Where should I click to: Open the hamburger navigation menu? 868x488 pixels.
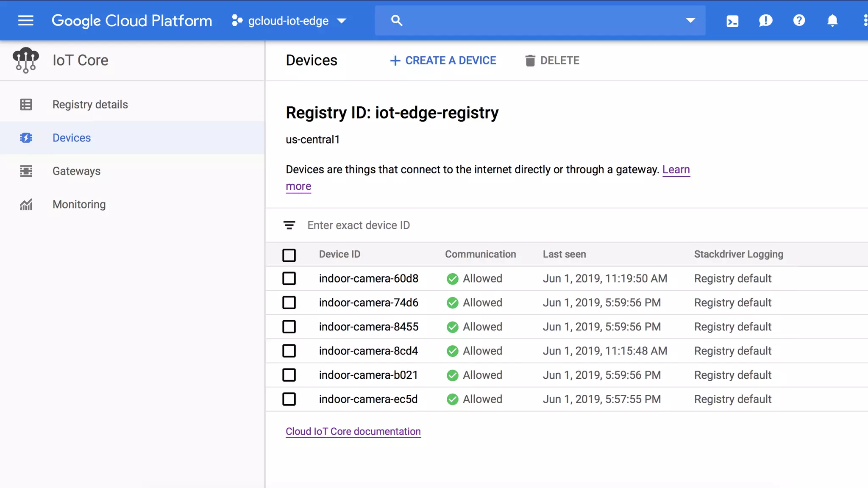point(25,20)
